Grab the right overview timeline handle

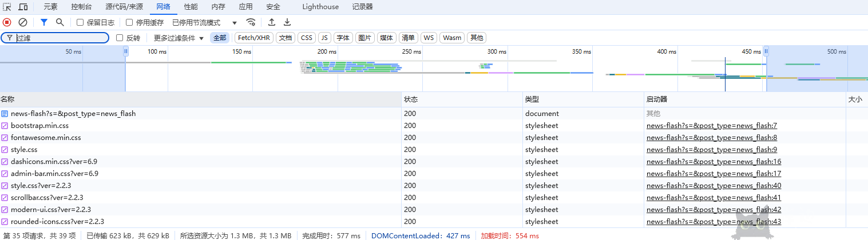pyautogui.click(x=766, y=51)
